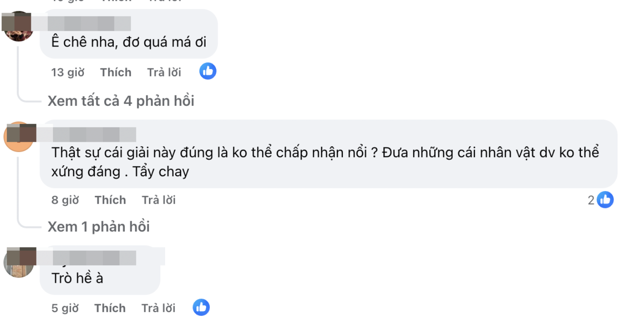644x322 pixels.
Task: Expand "Xem 1 phản hồi" replies
Action: (99, 227)
